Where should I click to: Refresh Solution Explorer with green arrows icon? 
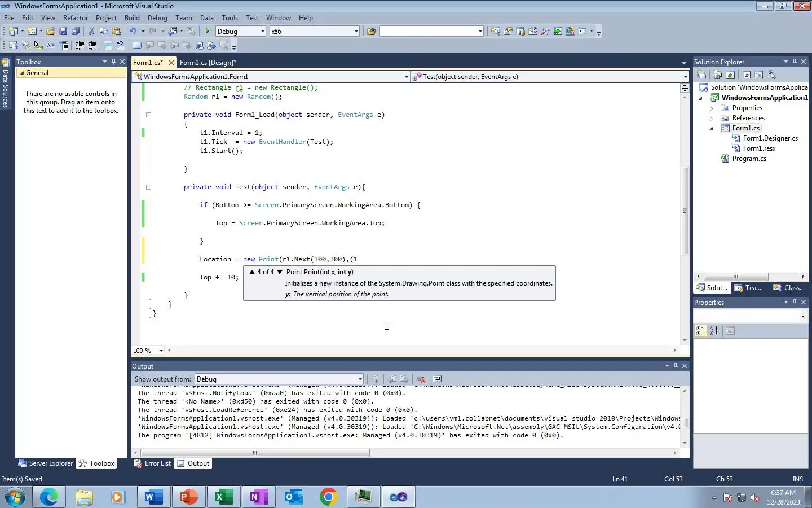pyautogui.click(x=730, y=75)
